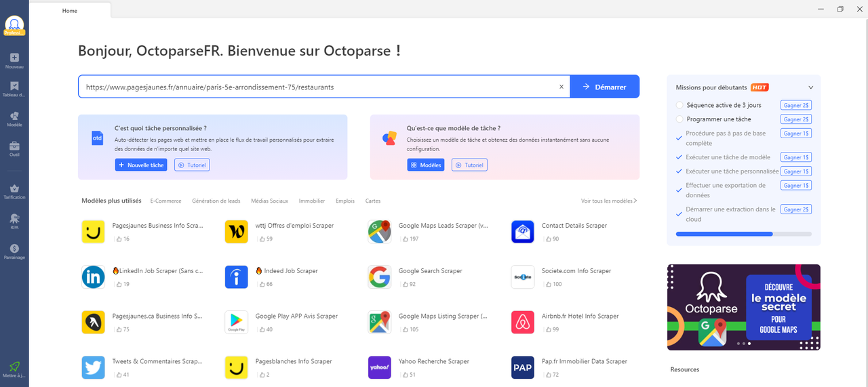Viewport: 868px width, 387px height.
Task: Open Tweets & Commentaires Scraper icon
Action: pyautogui.click(x=93, y=367)
